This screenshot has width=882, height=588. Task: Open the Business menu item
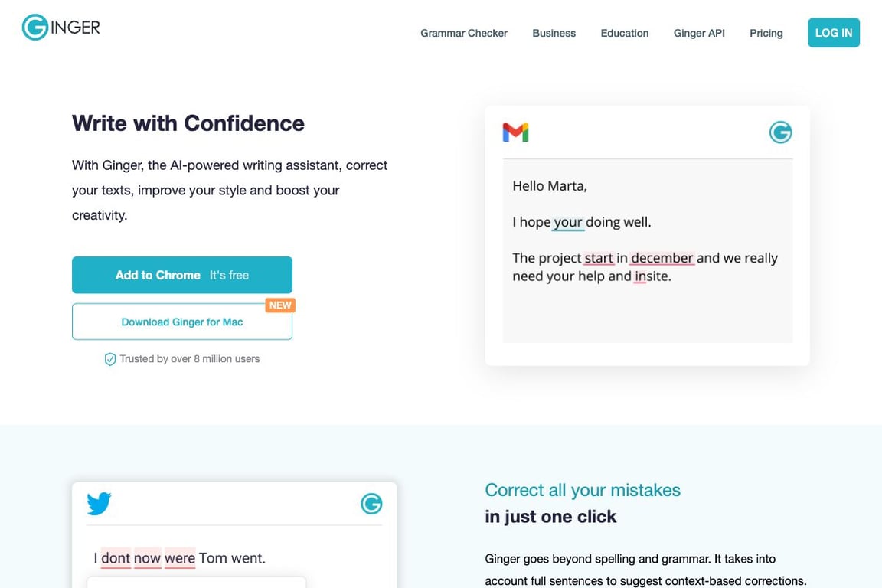click(554, 33)
